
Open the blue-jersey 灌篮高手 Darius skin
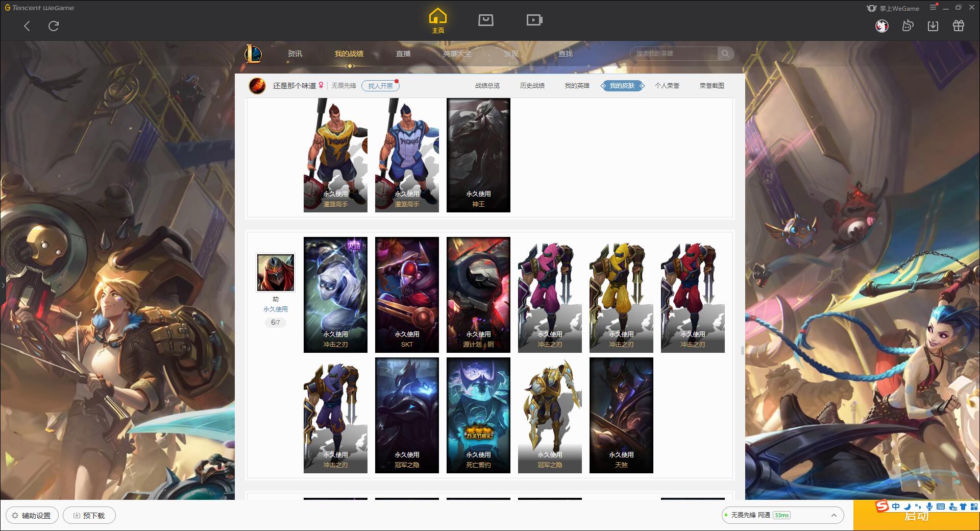tap(407, 155)
